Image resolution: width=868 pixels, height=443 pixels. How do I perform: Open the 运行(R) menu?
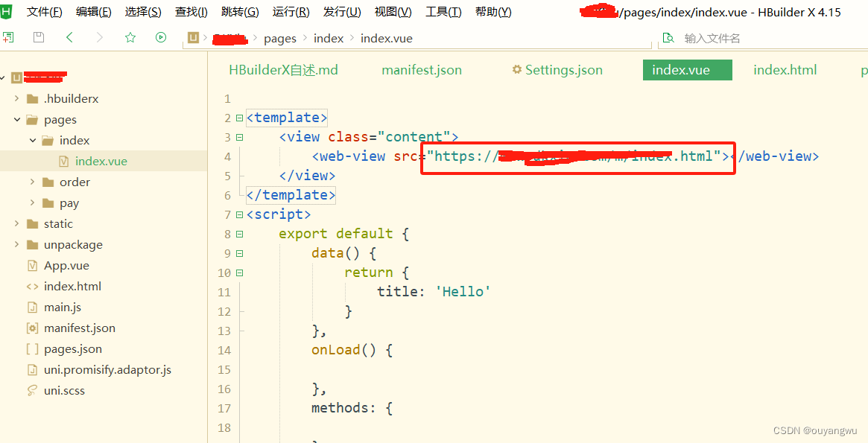[x=291, y=12]
